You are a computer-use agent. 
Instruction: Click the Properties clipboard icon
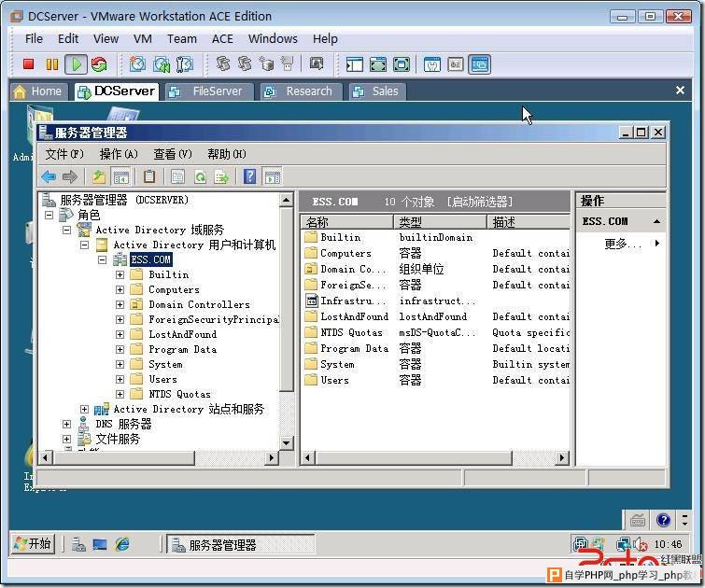[x=149, y=176]
